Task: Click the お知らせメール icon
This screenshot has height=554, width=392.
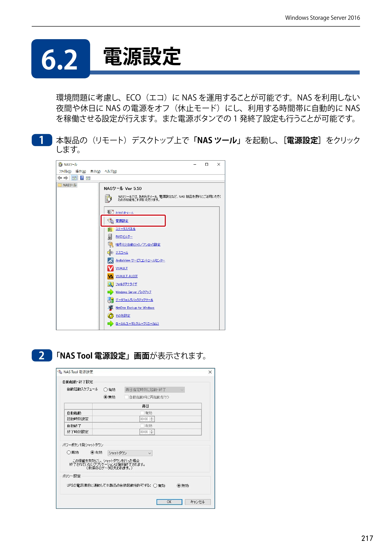Action: [110, 212]
